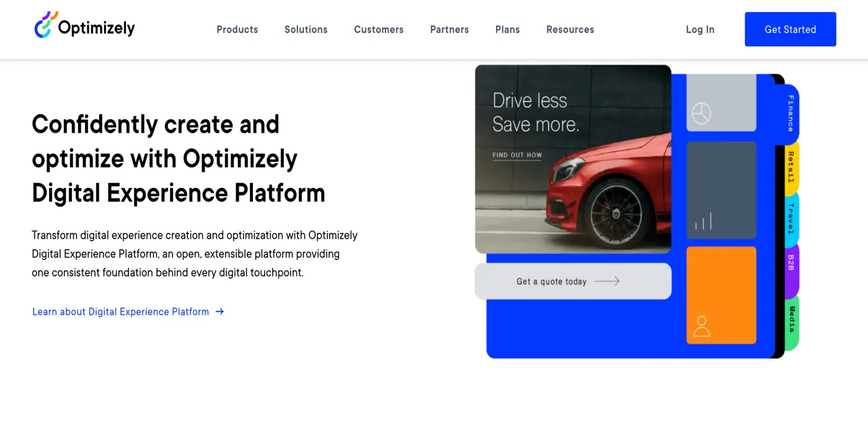Click the bar chart icon in dark tile
Image resolution: width=868 pixels, height=434 pixels.
point(703,221)
